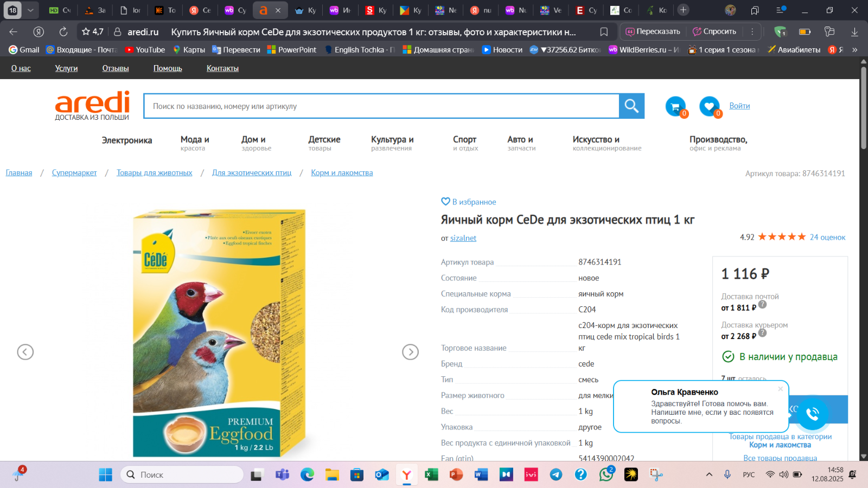Click Главная breadcrumb
This screenshot has width=868, height=488.
coord(19,172)
